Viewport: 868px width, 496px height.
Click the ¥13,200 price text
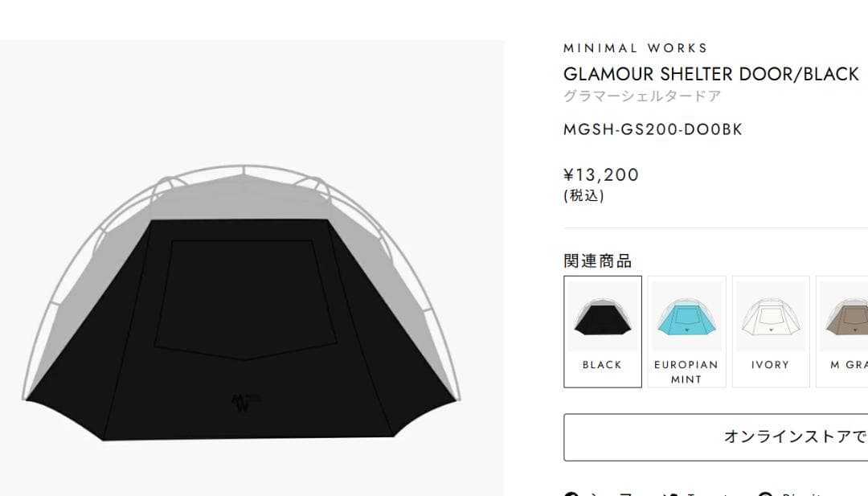click(601, 175)
